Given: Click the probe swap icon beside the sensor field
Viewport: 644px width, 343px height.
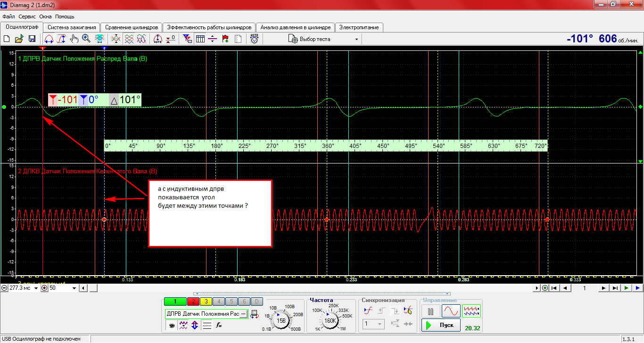Looking at the screenshot, I should pyautogui.click(x=255, y=314).
